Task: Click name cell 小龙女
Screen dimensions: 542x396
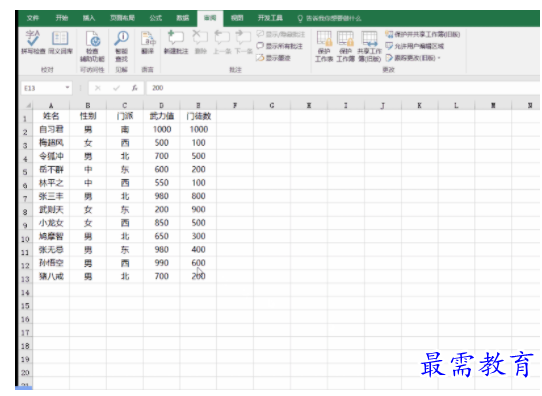Action: [x=51, y=223]
